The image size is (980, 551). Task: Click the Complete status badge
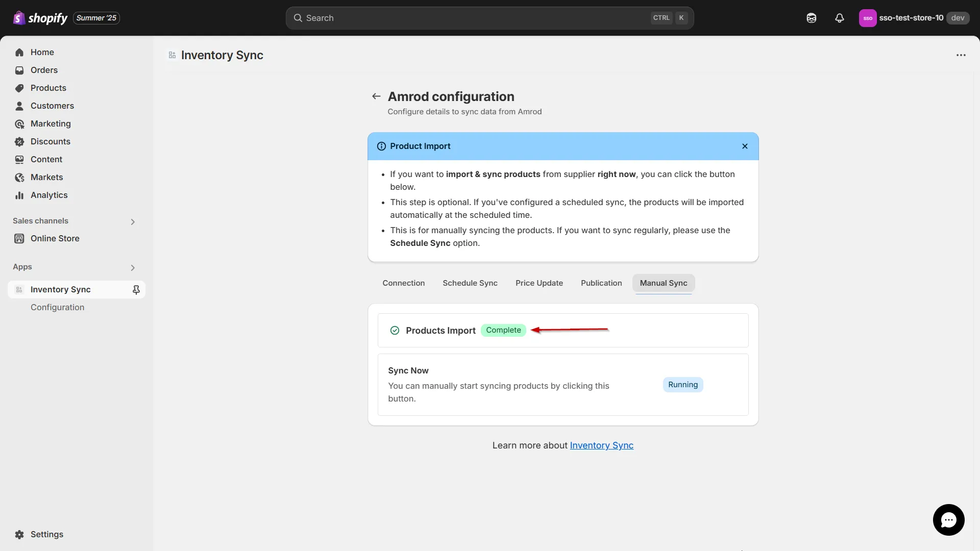click(x=503, y=330)
